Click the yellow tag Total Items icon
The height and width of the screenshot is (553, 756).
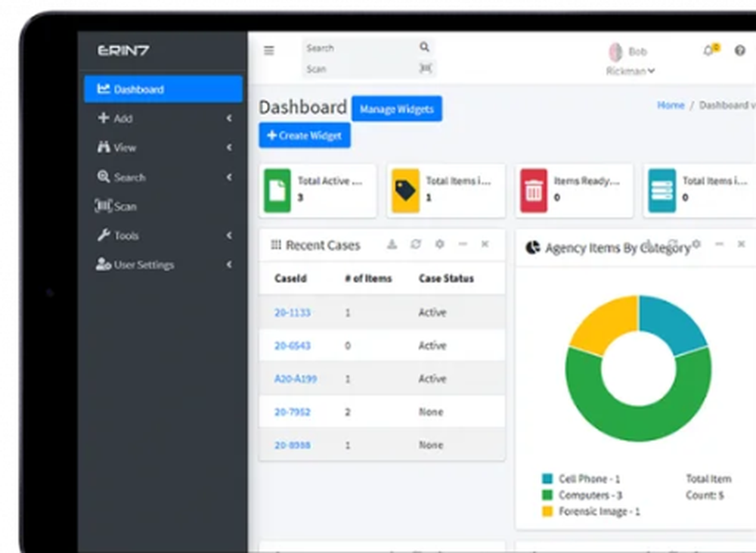point(405,191)
